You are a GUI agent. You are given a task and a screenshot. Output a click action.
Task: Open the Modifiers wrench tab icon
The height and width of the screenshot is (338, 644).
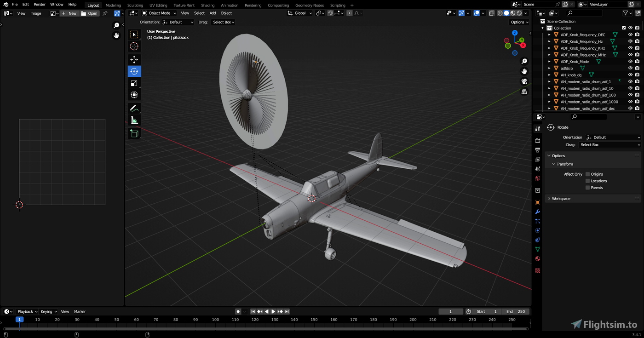tap(537, 212)
